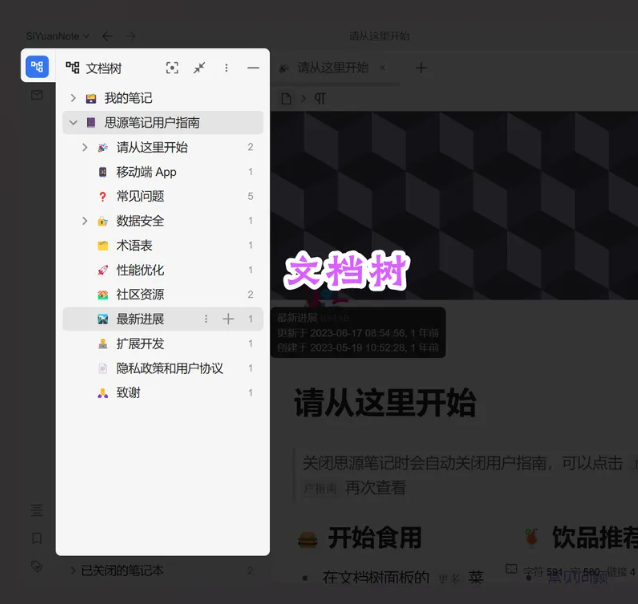Click the 思源笔记用户指南 notebook name

coord(152,123)
